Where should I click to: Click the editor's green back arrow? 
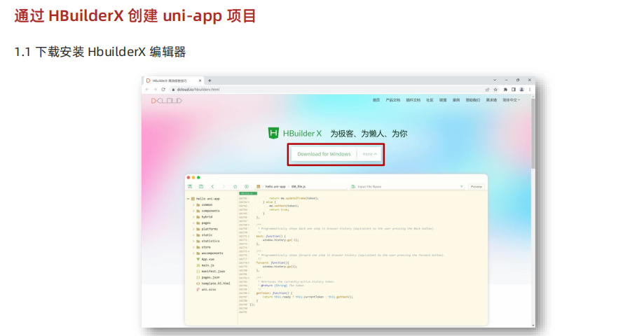[x=212, y=187]
